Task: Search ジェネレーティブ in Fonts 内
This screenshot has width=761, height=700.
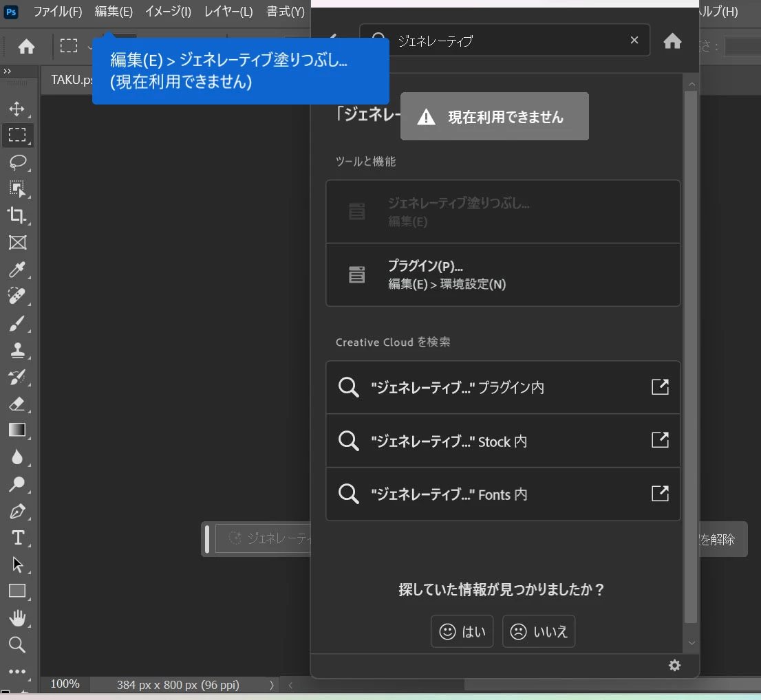Action: [503, 494]
